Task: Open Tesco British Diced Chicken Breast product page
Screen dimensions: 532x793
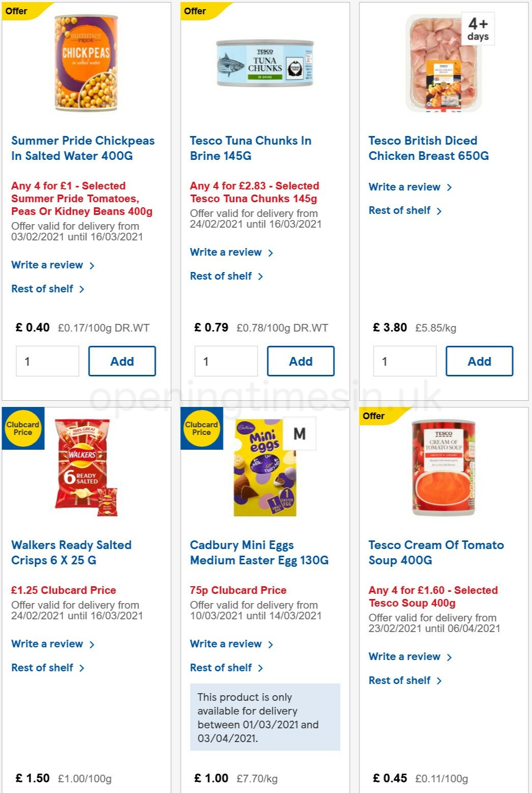Action: [429, 148]
